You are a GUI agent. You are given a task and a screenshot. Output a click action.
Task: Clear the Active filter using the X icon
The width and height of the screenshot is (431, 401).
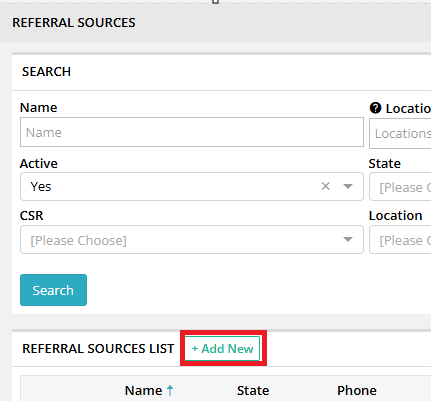326,186
